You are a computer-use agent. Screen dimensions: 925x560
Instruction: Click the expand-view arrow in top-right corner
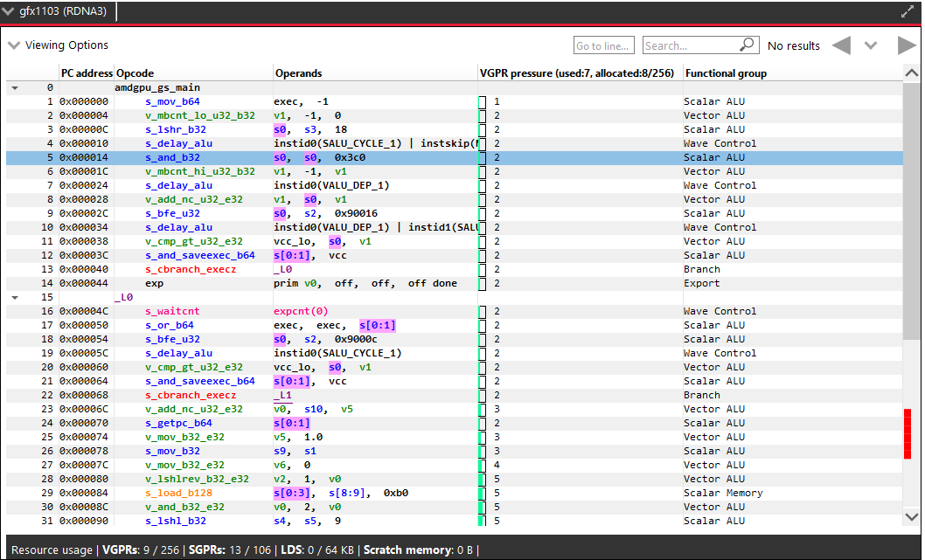(x=908, y=11)
